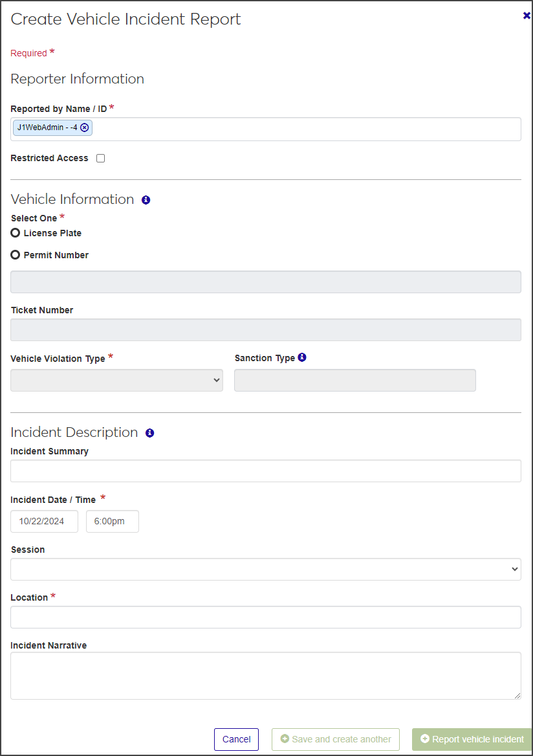Open the incident date picker field
Viewport: 533px width, 756px height.
tap(44, 521)
